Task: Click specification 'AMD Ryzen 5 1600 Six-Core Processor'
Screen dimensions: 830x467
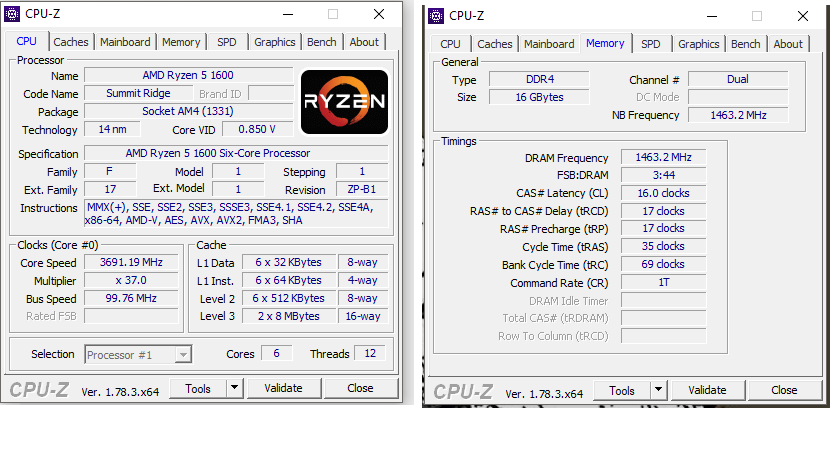Action: pyautogui.click(x=236, y=153)
